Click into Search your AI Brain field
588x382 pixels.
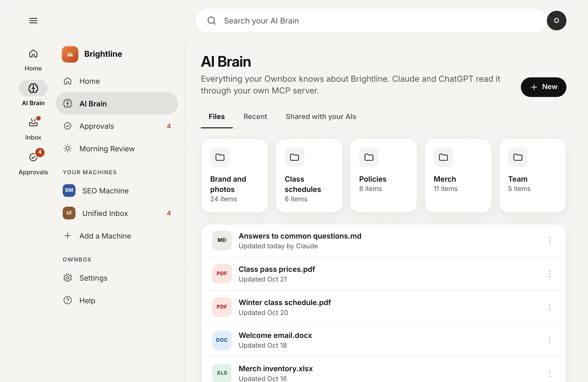coord(371,21)
